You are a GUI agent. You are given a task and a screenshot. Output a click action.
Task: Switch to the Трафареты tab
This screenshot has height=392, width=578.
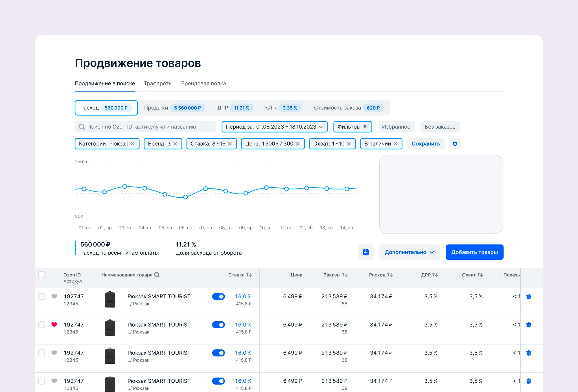point(158,83)
